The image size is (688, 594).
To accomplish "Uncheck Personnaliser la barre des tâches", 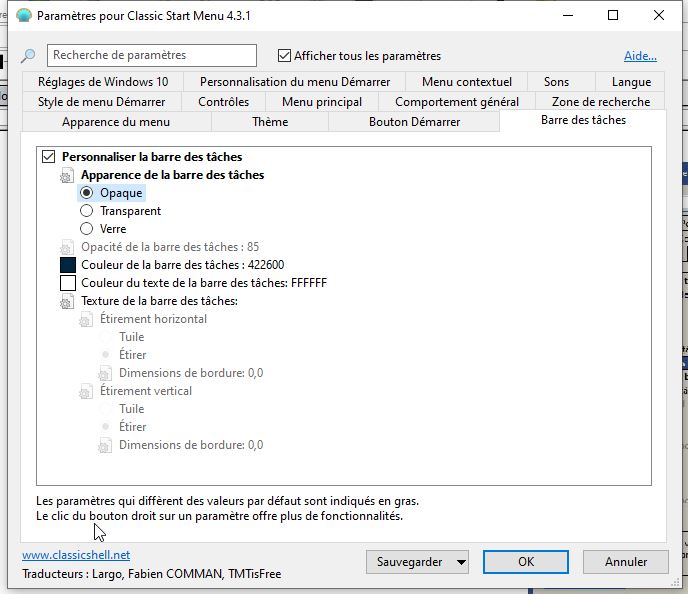I will pyautogui.click(x=48, y=157).
